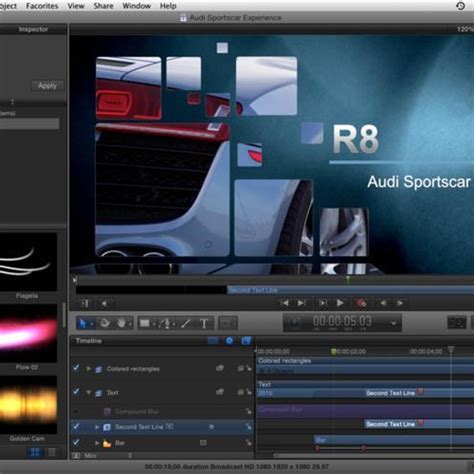This screenshot has width=474, height=474.
Task: Open the Select tool dropdown arrow
Action: (x=91, y=324)
